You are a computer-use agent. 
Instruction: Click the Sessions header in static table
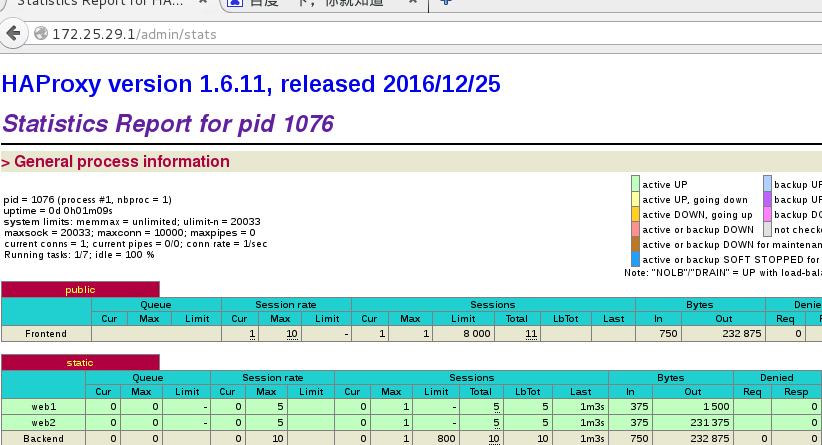(x=471, y=377)
